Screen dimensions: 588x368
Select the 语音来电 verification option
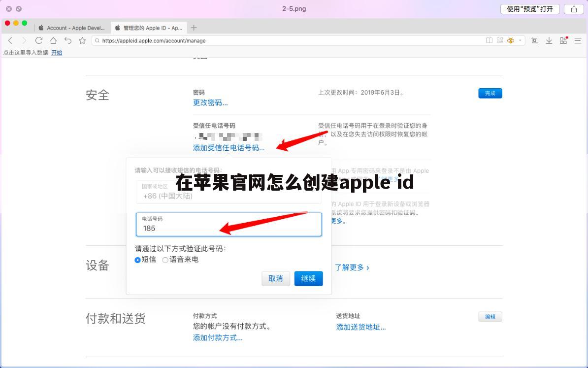point(165,260)
